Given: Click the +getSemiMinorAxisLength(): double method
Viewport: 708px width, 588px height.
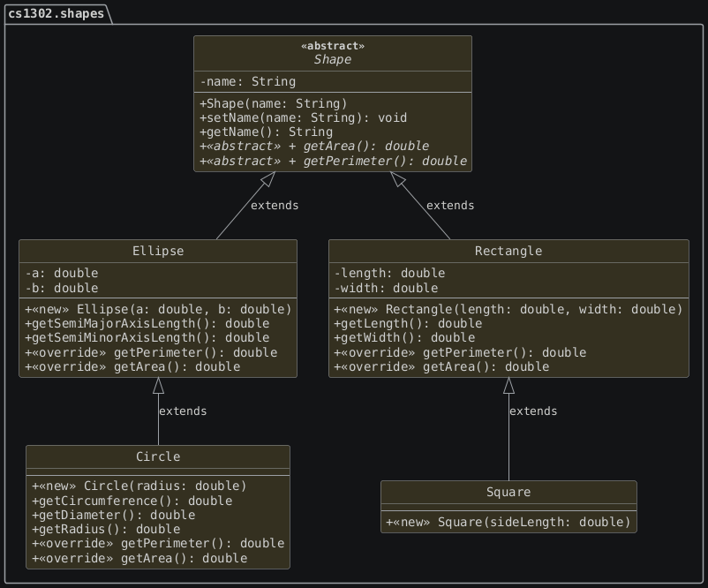Looking at the screenshot, I should click(147, 338).
